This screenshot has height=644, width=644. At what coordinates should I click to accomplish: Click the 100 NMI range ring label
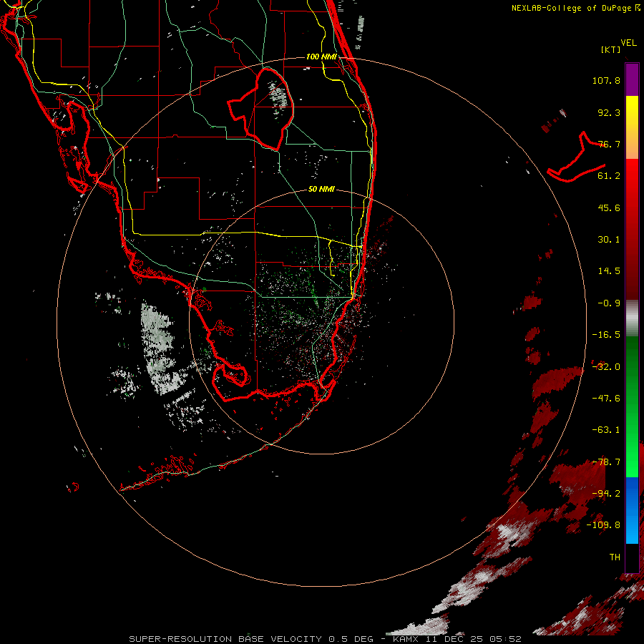click(x=321, y=57)
